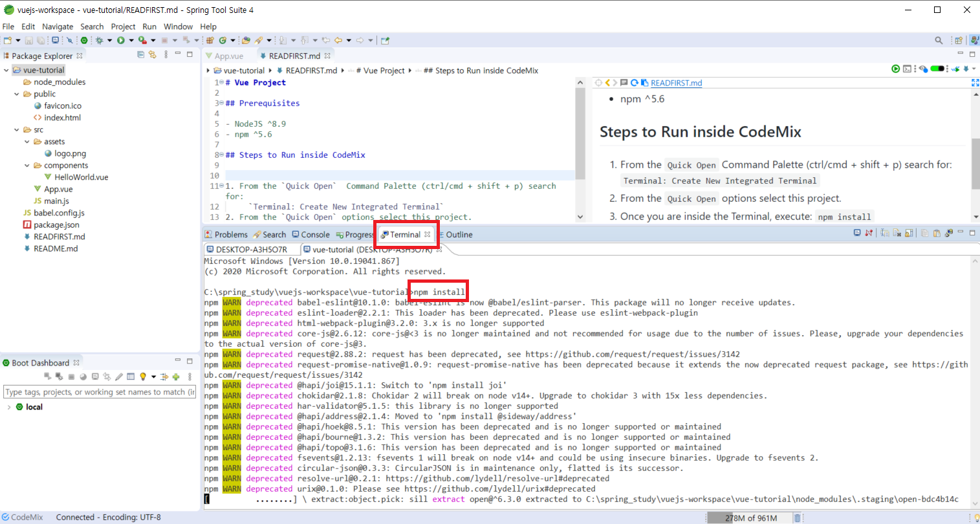Toggle the green live-preview switch above the preview
The width and height of the screenshot is (980, 524).
(937, 69)
